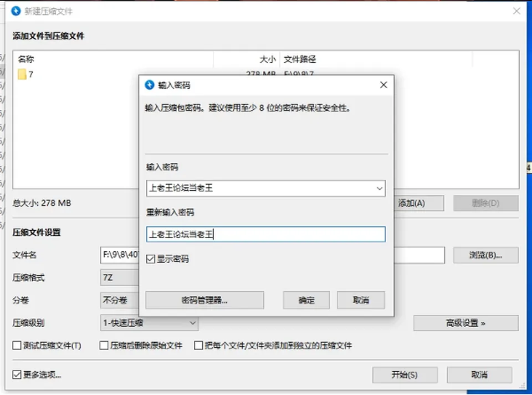Expand the 输入密码 history dropdown arrow
The image size is (532, 395).
coord(379,189)
